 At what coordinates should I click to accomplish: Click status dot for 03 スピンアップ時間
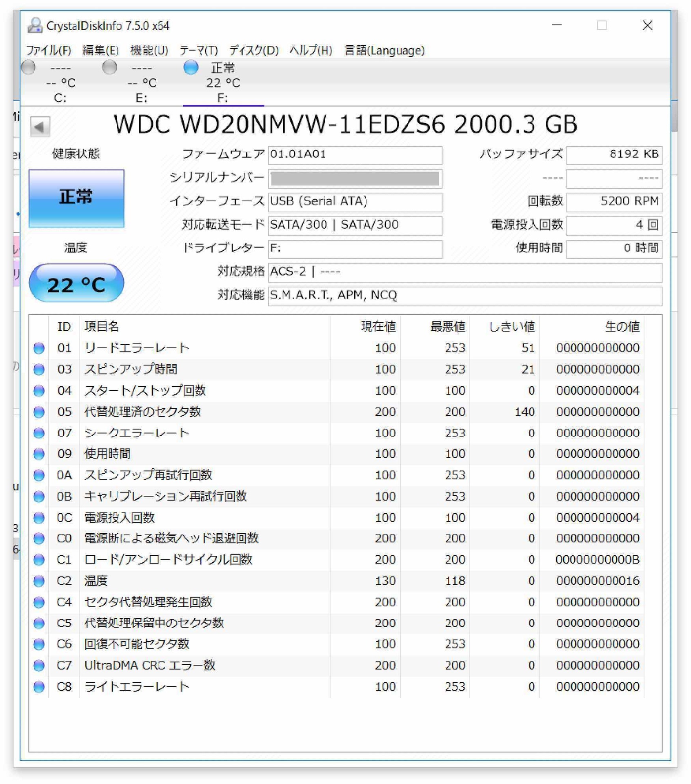coord(39,370)
